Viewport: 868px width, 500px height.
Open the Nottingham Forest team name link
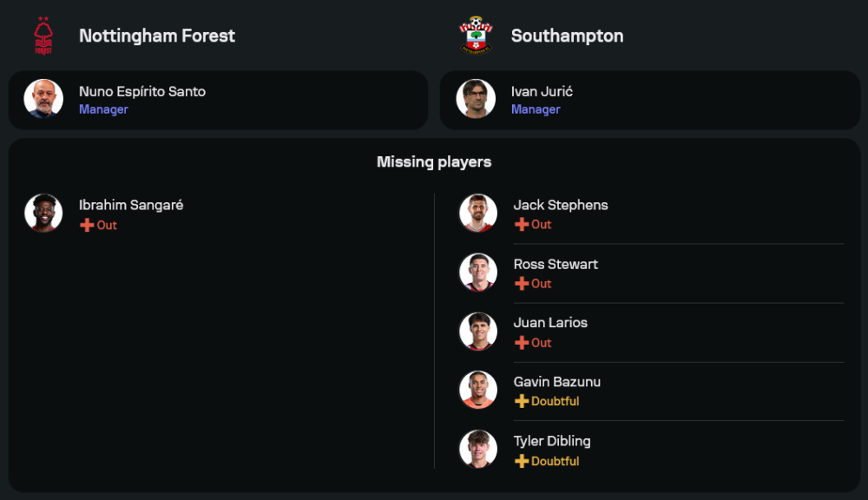[157, 36]
